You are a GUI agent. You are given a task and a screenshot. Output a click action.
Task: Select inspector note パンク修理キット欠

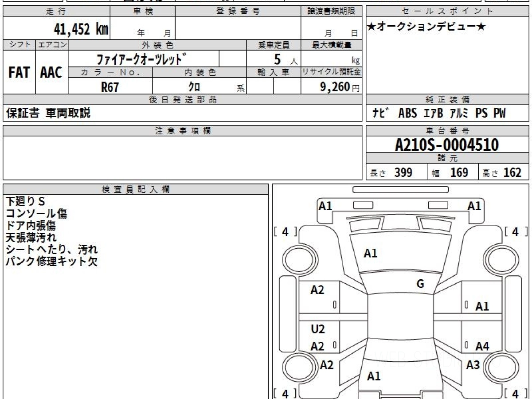coord(51,262)
